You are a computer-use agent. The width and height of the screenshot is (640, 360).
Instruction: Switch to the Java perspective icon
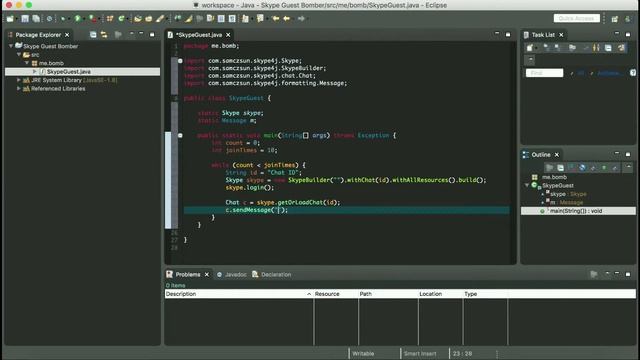coord(628,19)
